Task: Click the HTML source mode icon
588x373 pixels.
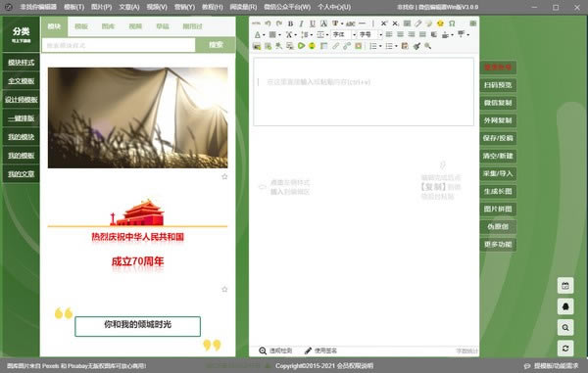Action: (x=256, y=23)
